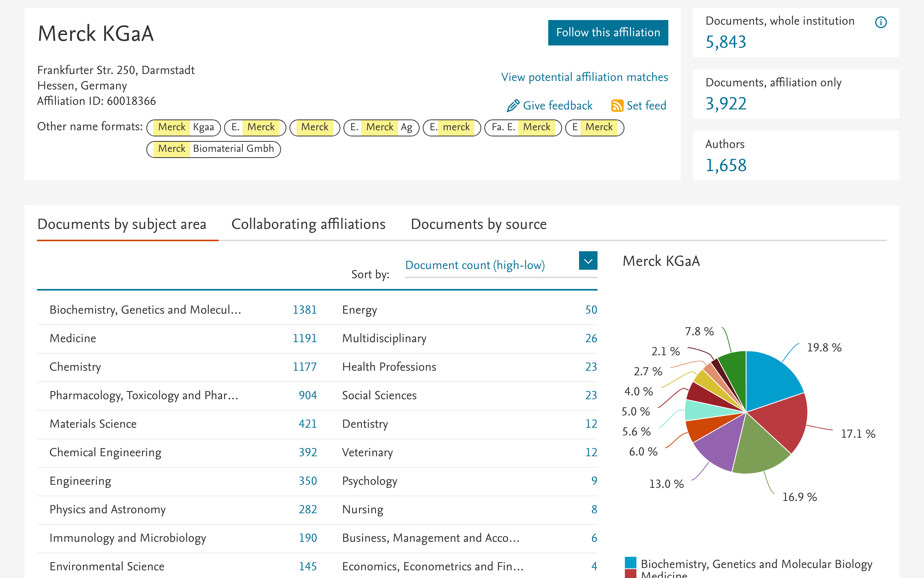The height and width of the screenshot is (578, 924).
Task: Switch to Collaborating affiliations tab
Action: (308, 224)
